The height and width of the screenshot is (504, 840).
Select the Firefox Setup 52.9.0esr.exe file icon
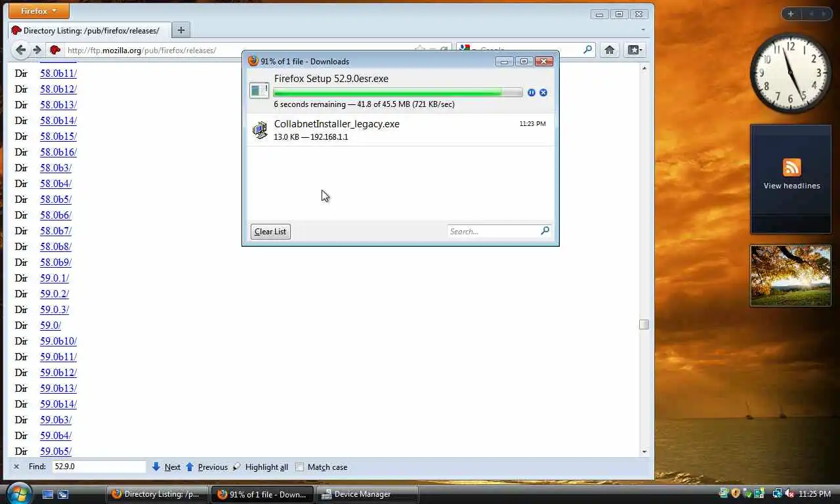tap(259, 91)
